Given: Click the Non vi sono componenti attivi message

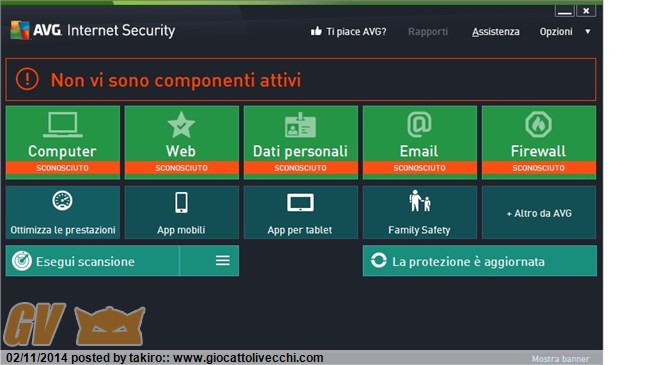Looking at the screenshot, I should 176,80.
